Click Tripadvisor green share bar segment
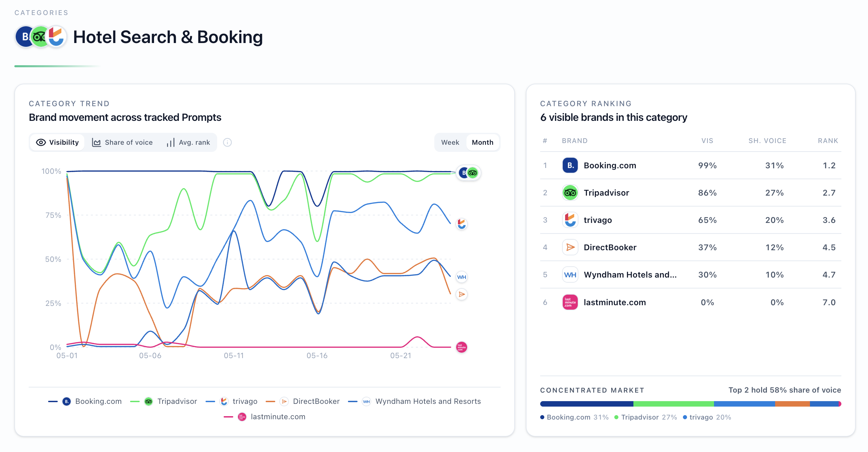Image resolution: width=868 pixels, height=452 pixels. pos(674,404)
